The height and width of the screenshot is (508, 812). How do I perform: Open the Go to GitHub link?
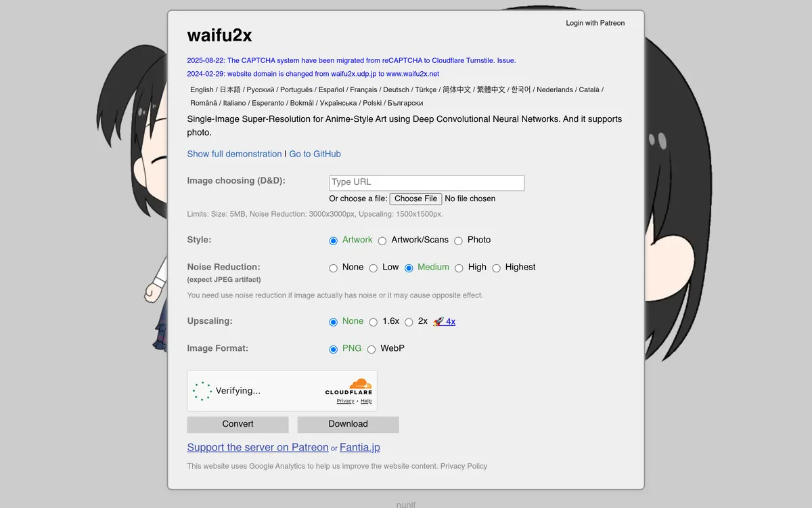tap(315, 154)
